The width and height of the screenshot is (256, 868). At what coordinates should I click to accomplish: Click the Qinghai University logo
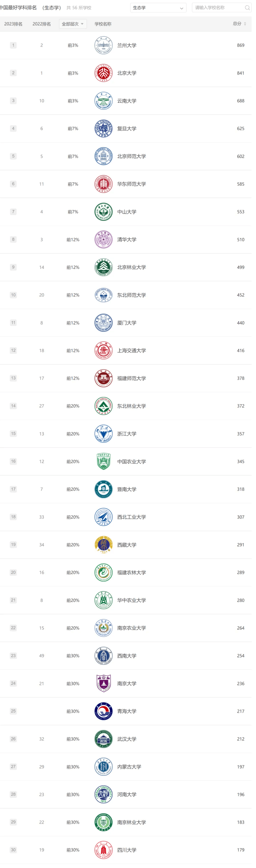(103, 711)
